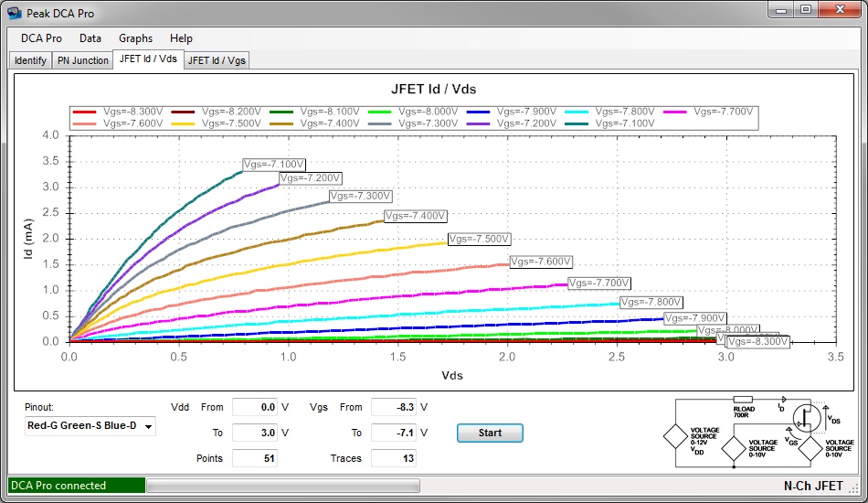This screenshot has width=868, height=503.
Task: Click the window resize grip
Action: [x=853, y=488]
